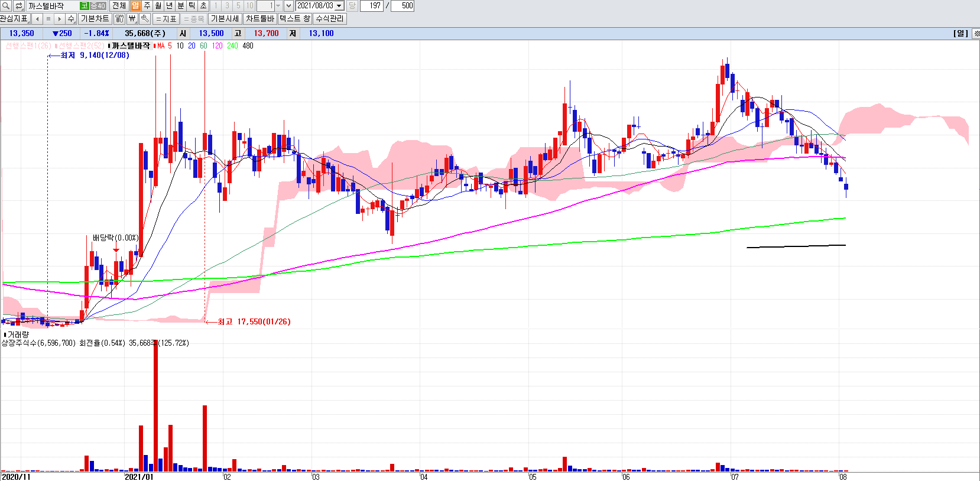Click the green 코 KOSDAQ market badge
This screenshot has width=980, height=481.
tap(85, 6)
